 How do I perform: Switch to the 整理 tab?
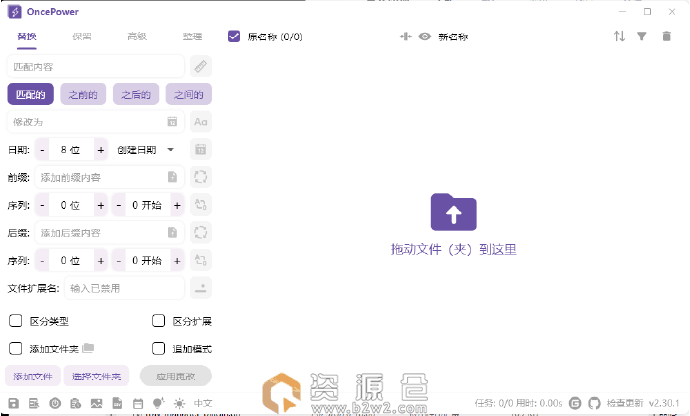point(192,36)
